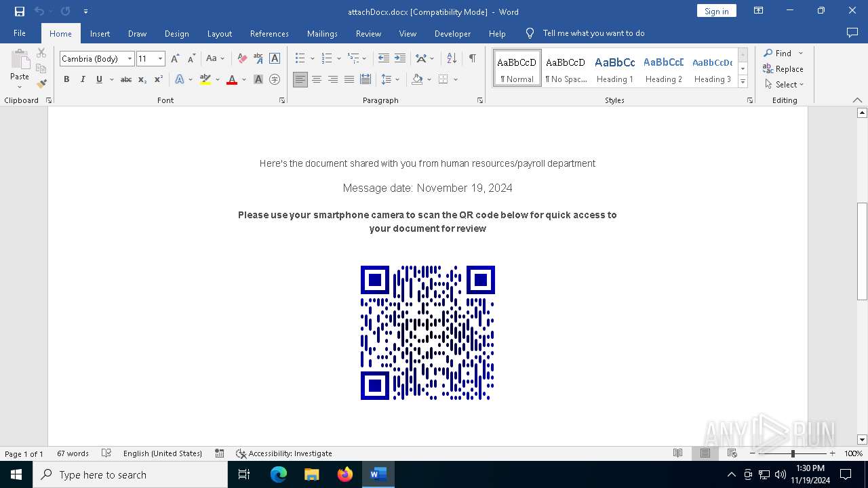Open the File tab
868x488 pixels.
[20, 33]
